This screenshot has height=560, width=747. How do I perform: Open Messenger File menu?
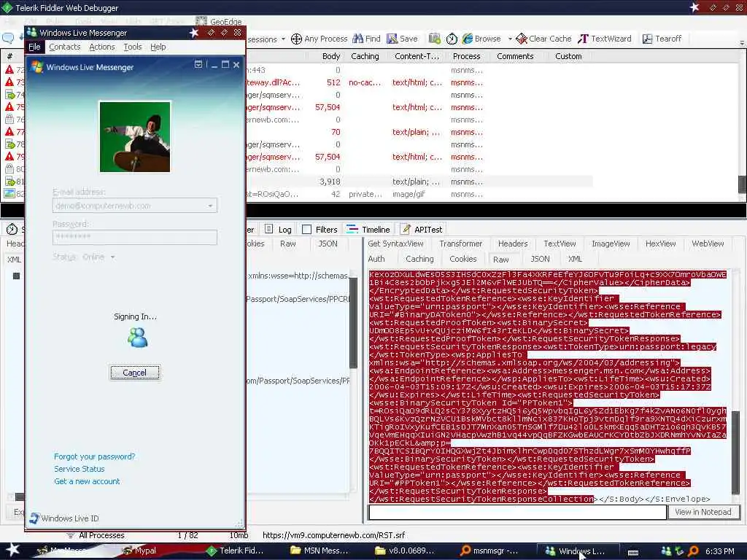[34, 47]
